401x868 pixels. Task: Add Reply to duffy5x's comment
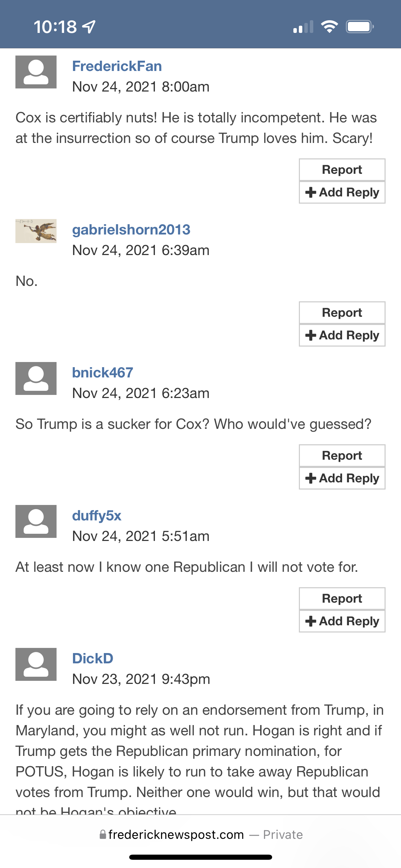pos(342,621)
